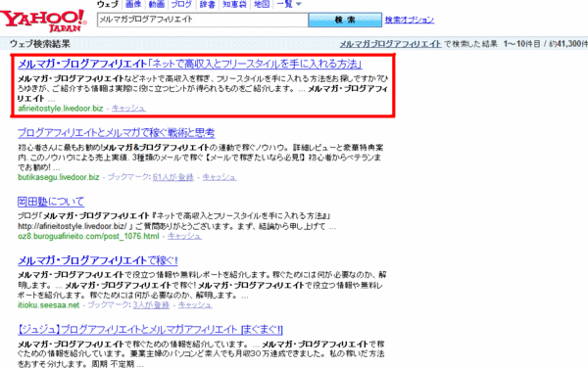Switch to the 画像 search tab
This screenshot has height=368, width=588.
(x=133, y=4)
